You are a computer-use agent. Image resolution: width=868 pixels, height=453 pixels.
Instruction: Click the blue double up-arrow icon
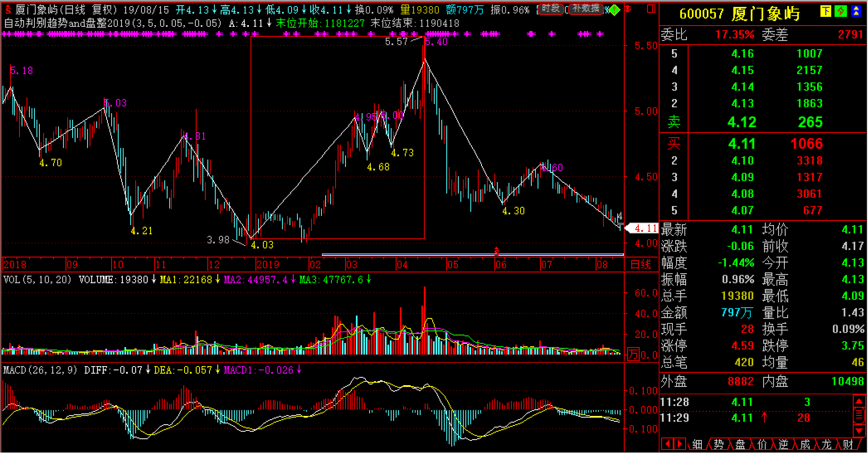(x=856, y=11)
